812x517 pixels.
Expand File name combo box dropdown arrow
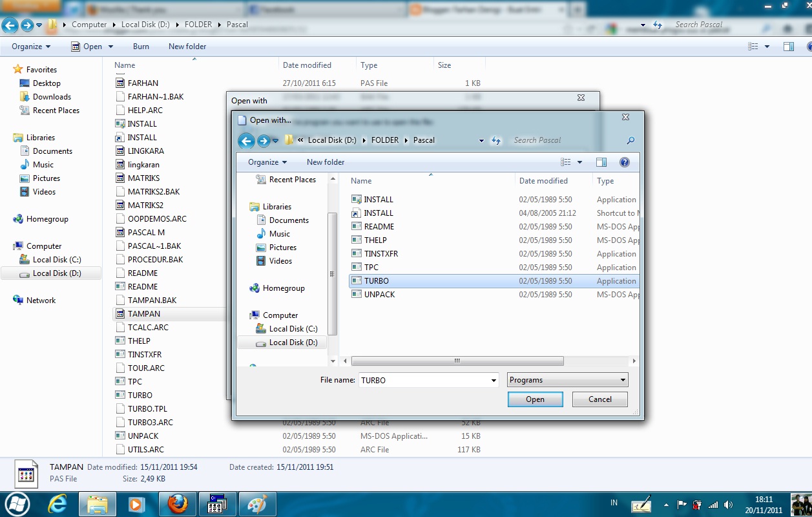[x=494, y=381]
